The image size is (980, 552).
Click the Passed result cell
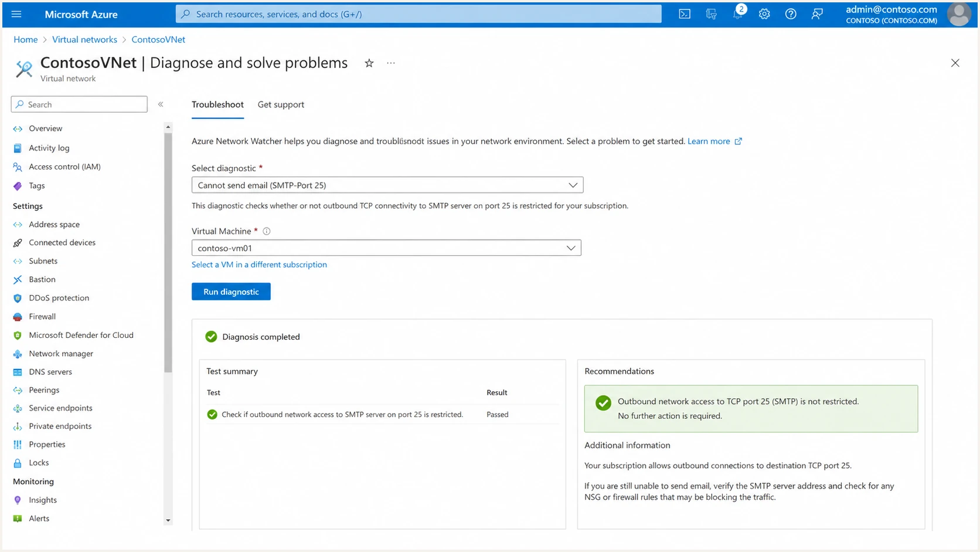tap(498, 415)
